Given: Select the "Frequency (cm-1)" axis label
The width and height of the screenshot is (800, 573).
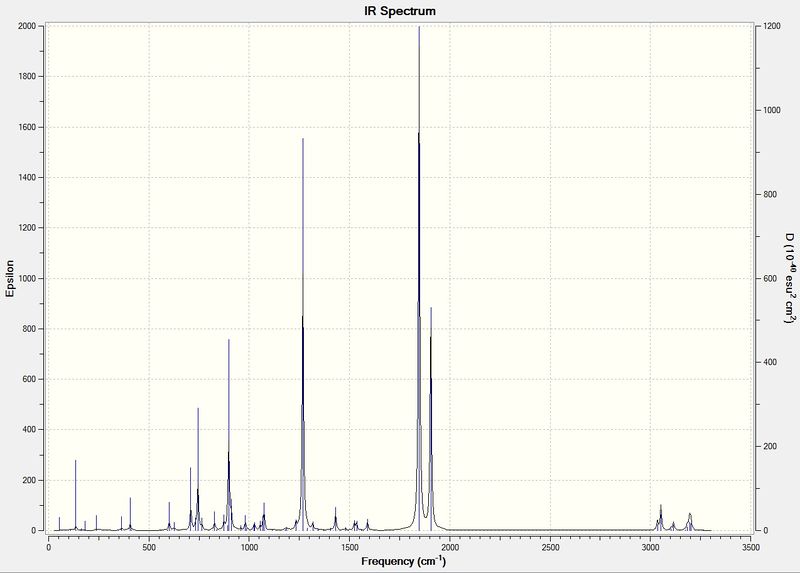Looking at the screenshot, I should click(404, 561).
